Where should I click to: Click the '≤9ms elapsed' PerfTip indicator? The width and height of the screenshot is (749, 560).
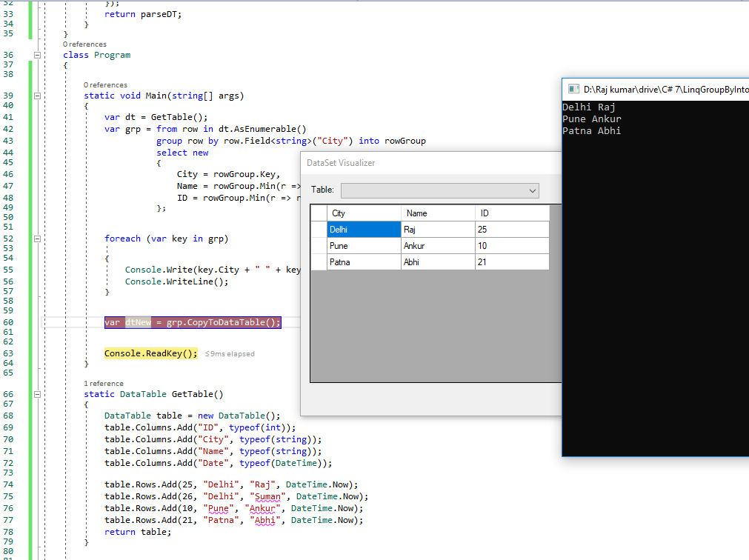click(x=230, y=353)
